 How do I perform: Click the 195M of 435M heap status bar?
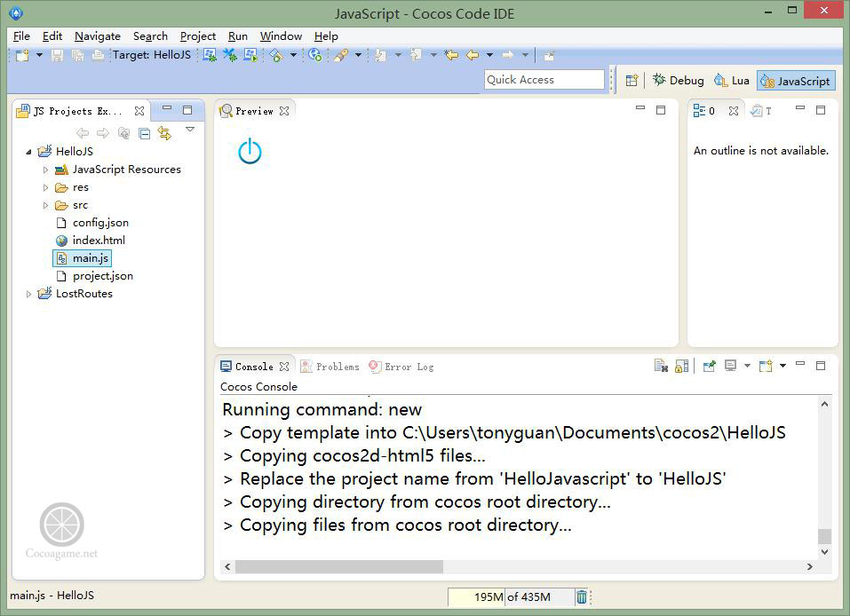click(511, 597)
